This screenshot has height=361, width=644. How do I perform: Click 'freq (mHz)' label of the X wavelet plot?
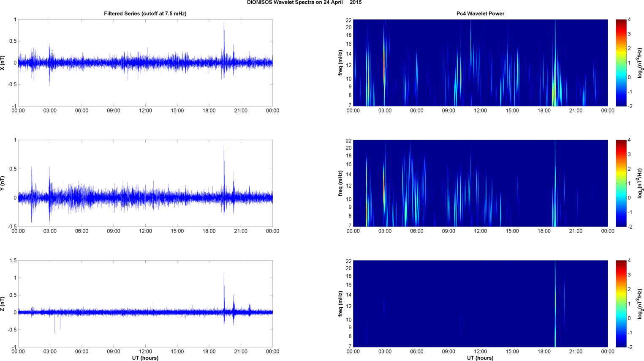click(340, 63)
